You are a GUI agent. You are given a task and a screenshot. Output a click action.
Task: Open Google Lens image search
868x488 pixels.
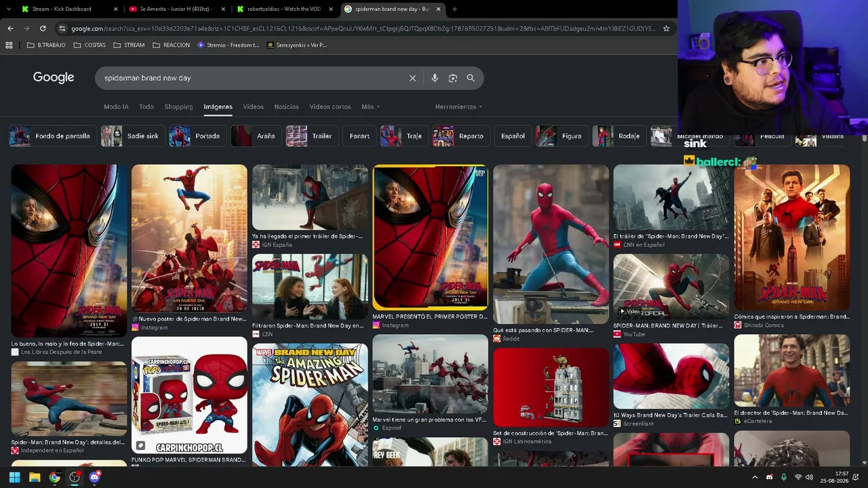453,78
